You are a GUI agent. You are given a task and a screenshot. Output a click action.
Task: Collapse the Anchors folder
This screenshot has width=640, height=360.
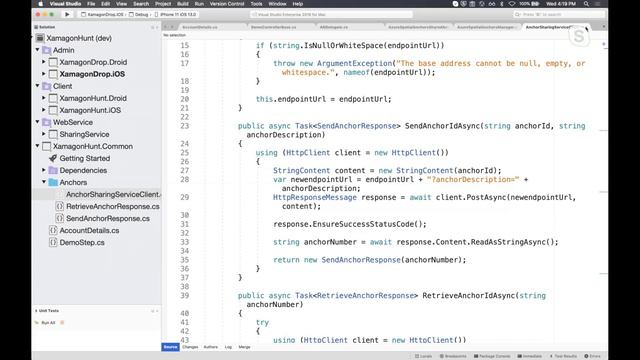coord(44,182)
